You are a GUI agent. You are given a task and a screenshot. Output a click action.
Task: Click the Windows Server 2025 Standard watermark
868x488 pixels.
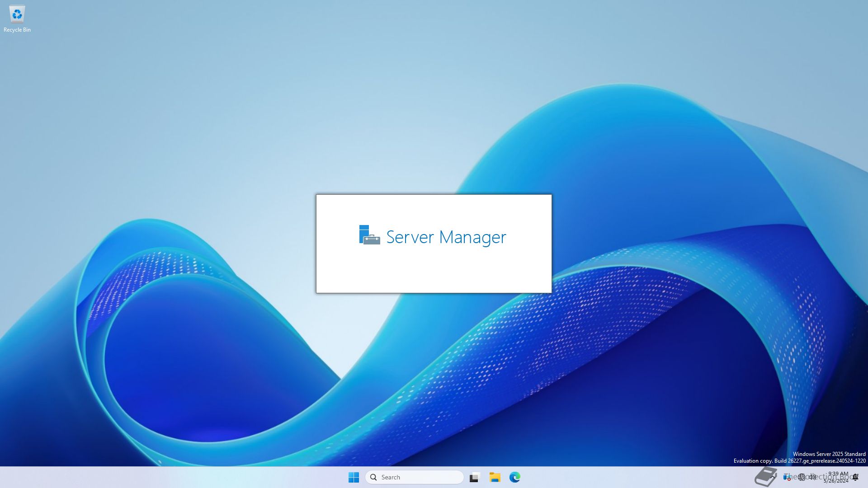point(829,454)
